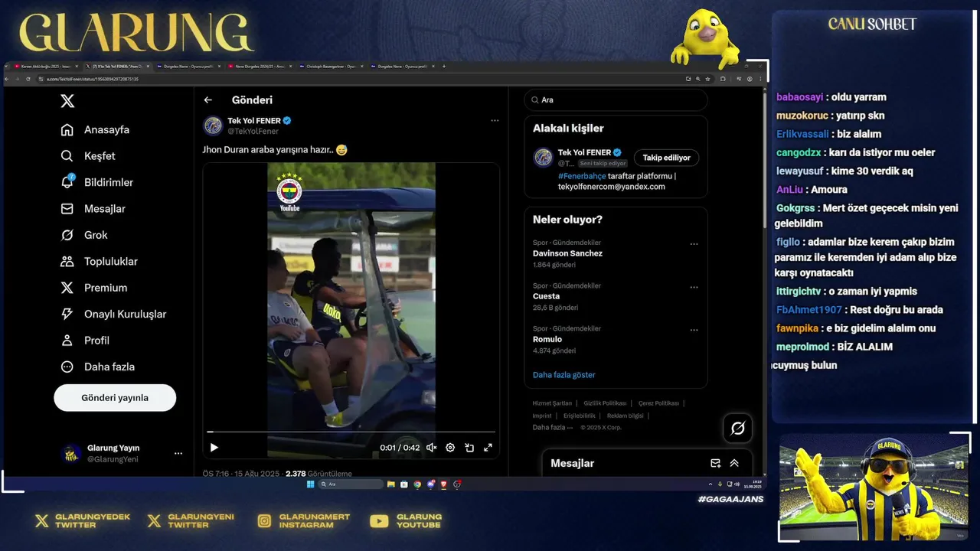Go to Anasayfa in the sidebar
This screenshot has height=551, width=980.
point(95,129)
